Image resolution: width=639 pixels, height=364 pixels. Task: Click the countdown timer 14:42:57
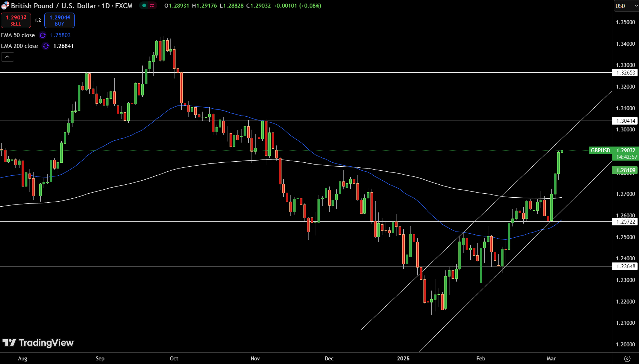626,157
